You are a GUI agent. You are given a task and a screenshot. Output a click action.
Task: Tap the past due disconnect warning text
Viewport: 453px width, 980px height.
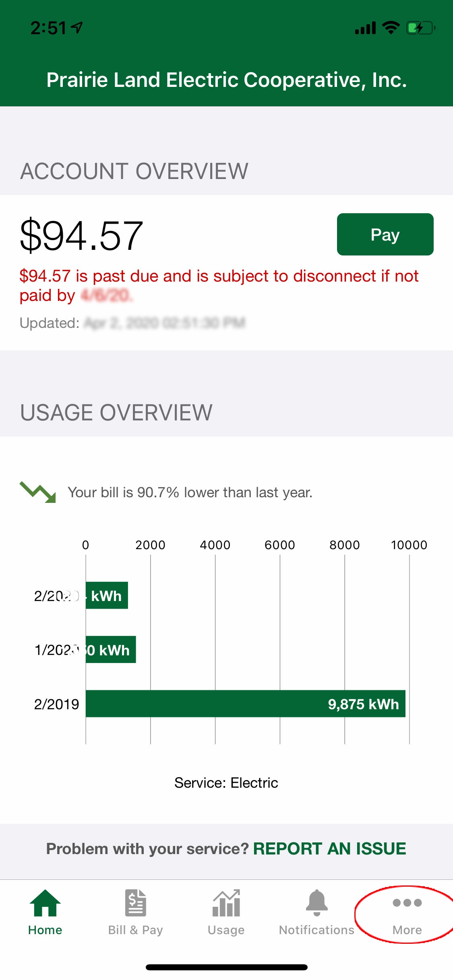point(219,286)
